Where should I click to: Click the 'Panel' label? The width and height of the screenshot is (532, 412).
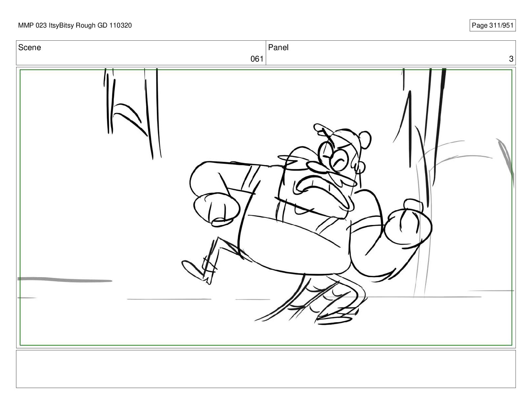(278, 47)
